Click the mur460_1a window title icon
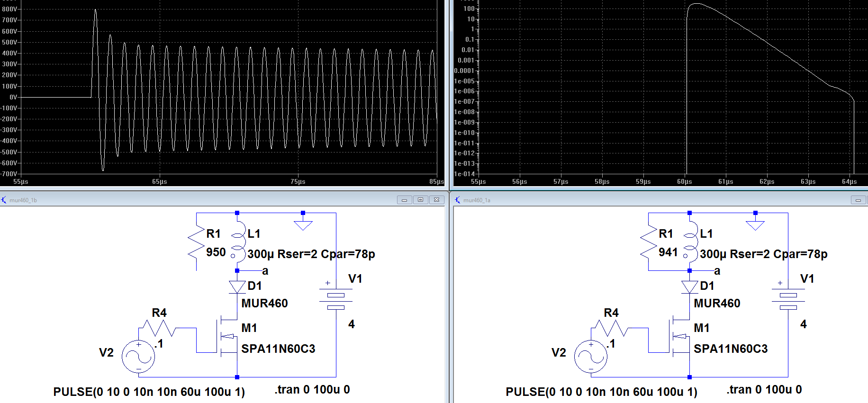The width and height of the screenshot is (868, 403). (458, 200)
